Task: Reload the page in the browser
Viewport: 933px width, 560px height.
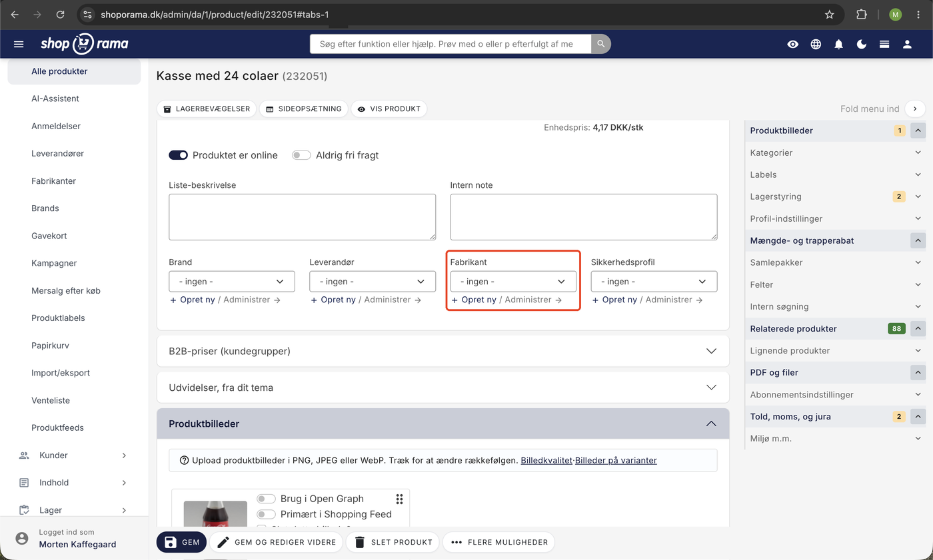Action: pyautogui.click(x=61, y=14)
